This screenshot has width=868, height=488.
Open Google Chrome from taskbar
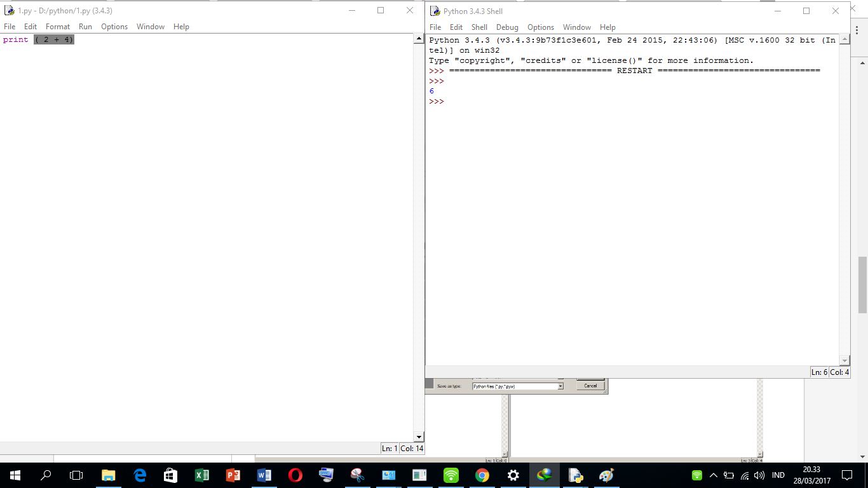pos(482,475)
